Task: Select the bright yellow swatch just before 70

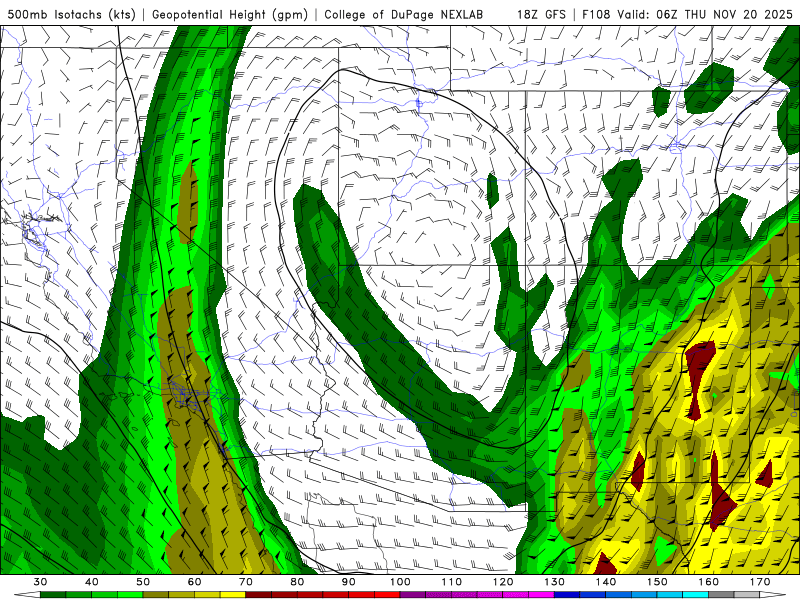Action: tap(233, 594)
